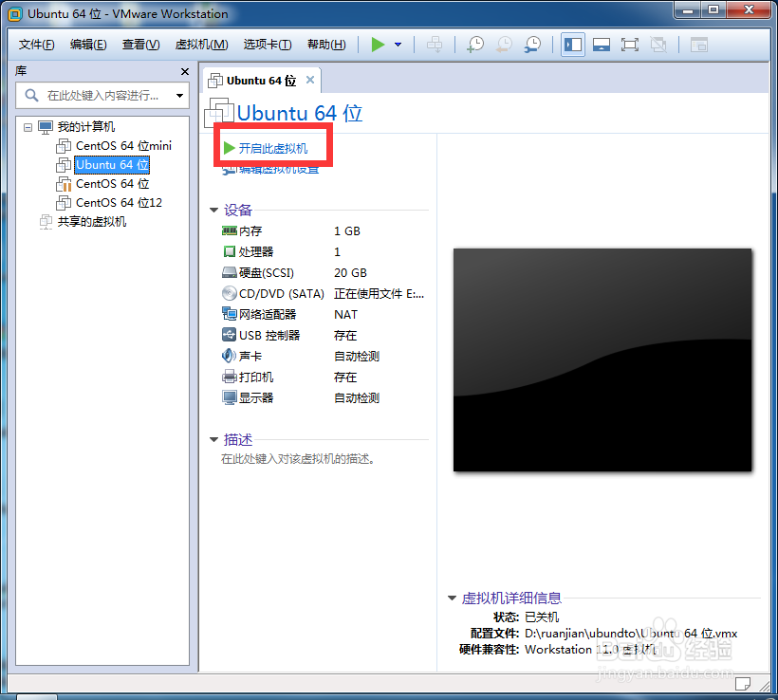The image size is (778, 700).
Task: Open the 编辑(E) menu
Action: 88,45
